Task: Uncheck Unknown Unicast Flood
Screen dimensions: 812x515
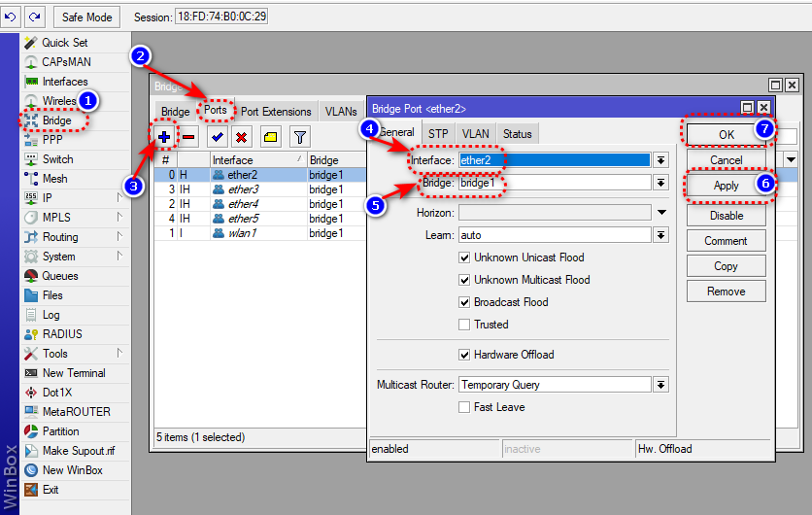Action: tap(464, 257)
